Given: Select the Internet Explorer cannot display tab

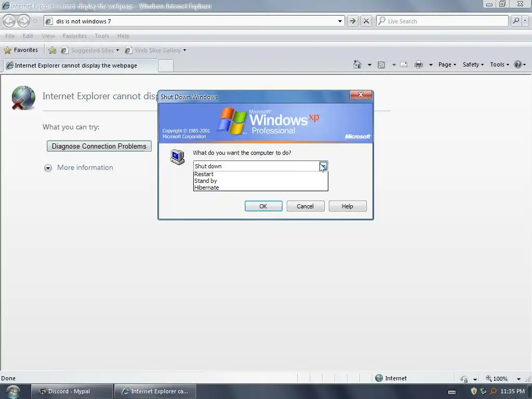Looking at the screenshot, I should coord(81,65).
